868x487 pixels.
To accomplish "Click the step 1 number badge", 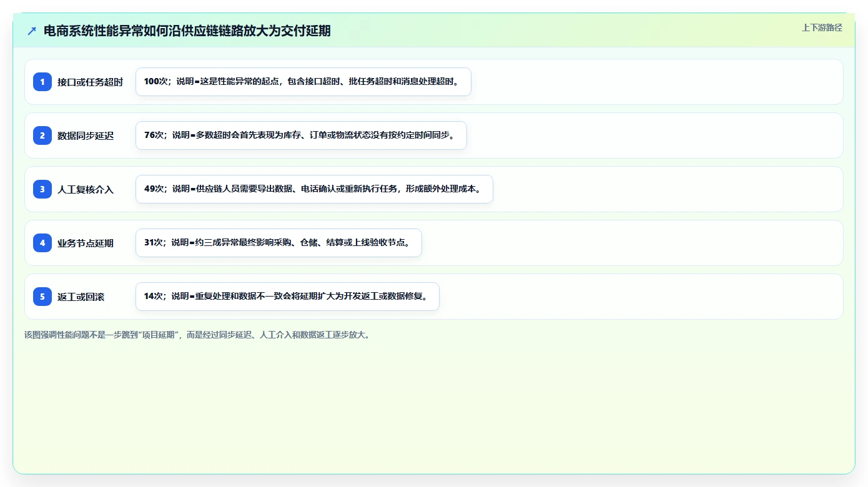I will tap(42, 82).
